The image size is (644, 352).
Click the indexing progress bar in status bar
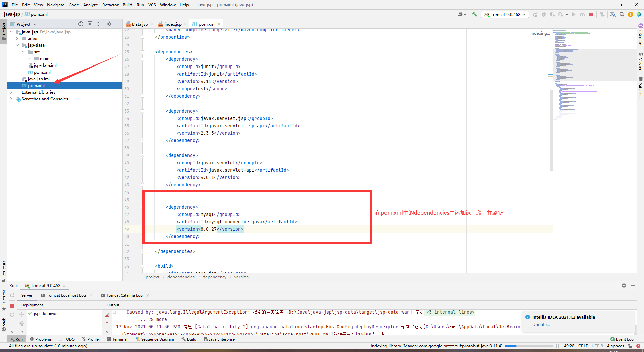click(x=529, y=346)
